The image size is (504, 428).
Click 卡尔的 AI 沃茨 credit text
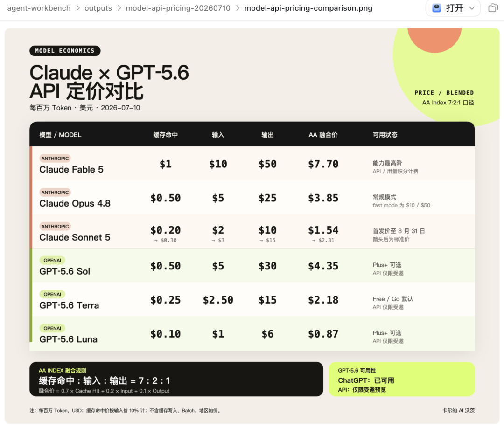pos(458,411)
